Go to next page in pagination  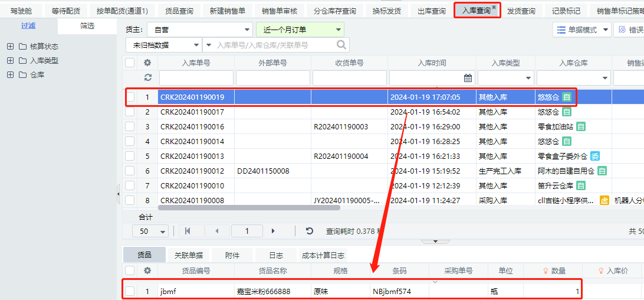[273, 231]
